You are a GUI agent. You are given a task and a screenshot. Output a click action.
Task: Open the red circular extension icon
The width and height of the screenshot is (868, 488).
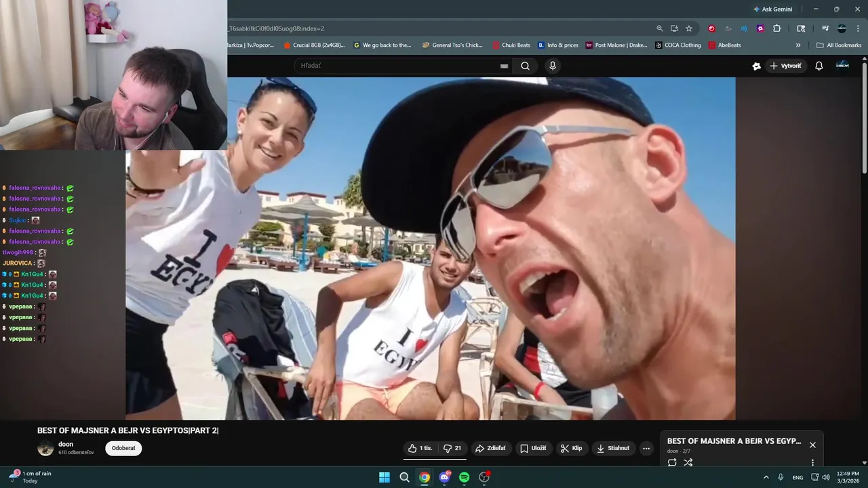coord(711,28)
